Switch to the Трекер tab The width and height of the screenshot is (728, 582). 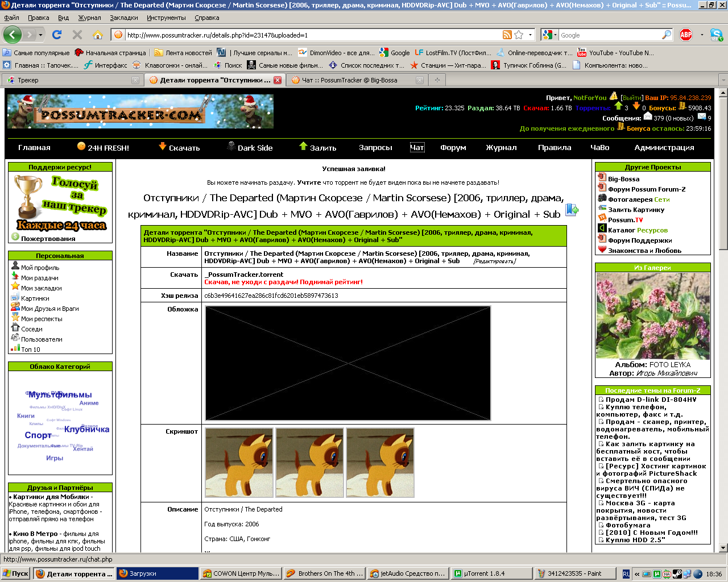(72, 80)
